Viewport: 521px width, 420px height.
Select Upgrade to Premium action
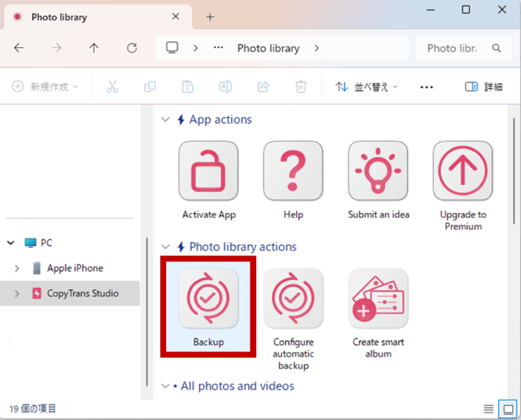463,186
